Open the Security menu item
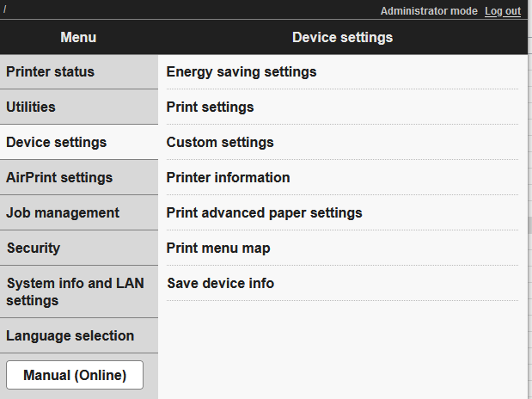The height and width of the screenshot is (399, 532). coord(34,248)
